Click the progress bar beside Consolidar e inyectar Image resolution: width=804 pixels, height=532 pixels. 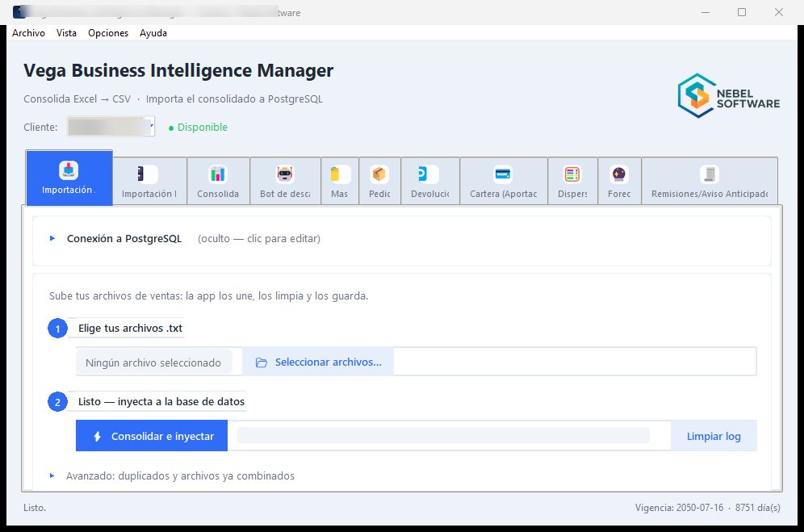tap(443, 436)
